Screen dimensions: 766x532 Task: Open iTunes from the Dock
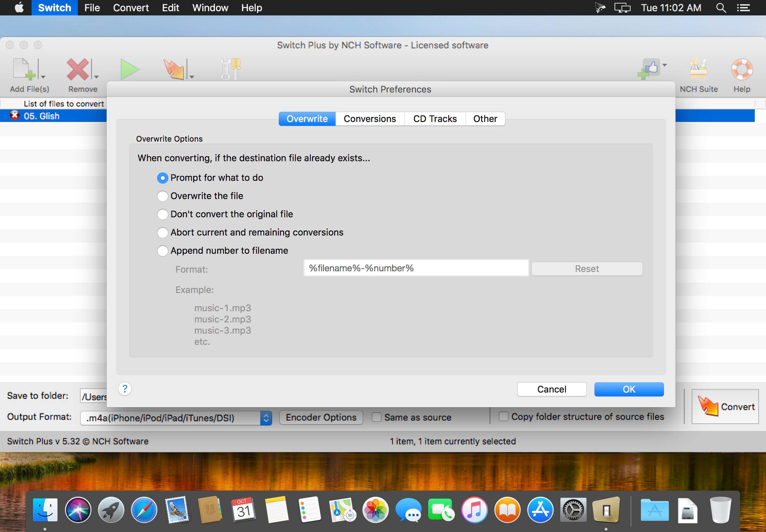474,510
